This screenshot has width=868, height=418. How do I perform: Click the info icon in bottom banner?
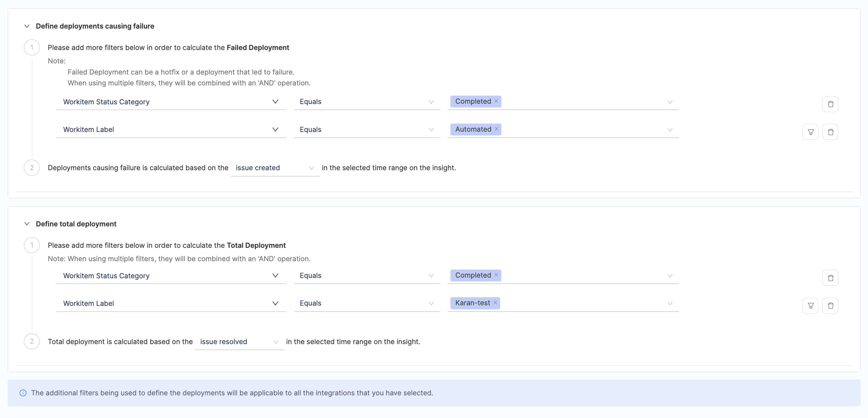coord(23,393)
